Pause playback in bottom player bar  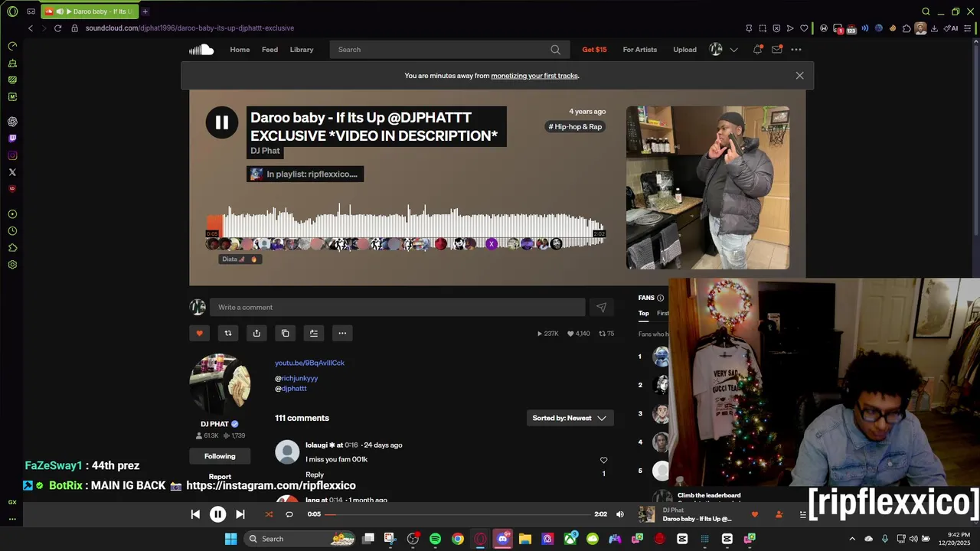coord(217,514)
